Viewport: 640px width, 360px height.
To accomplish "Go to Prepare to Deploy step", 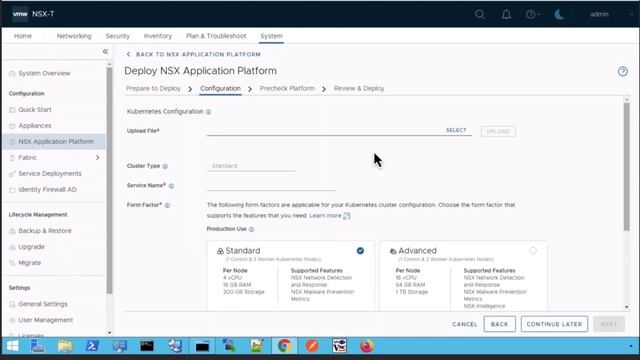I will [153, 89].
